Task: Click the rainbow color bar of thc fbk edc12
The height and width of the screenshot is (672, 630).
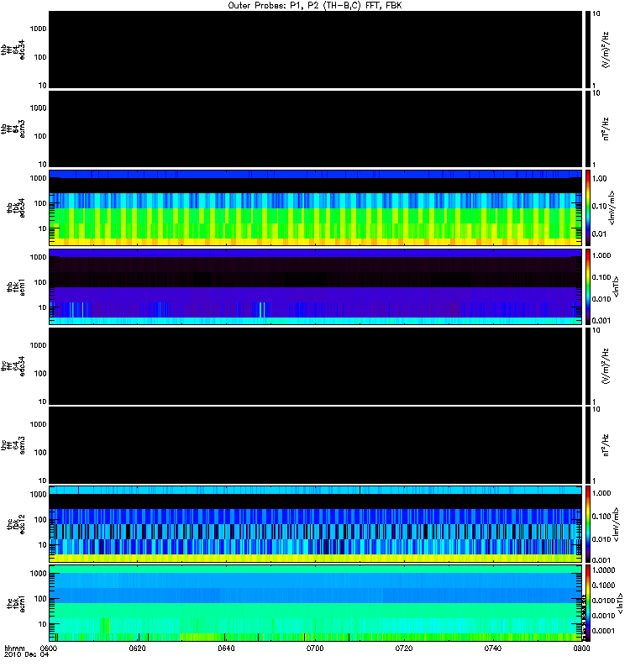Action: pyautogui.click(x=587, y=524)
